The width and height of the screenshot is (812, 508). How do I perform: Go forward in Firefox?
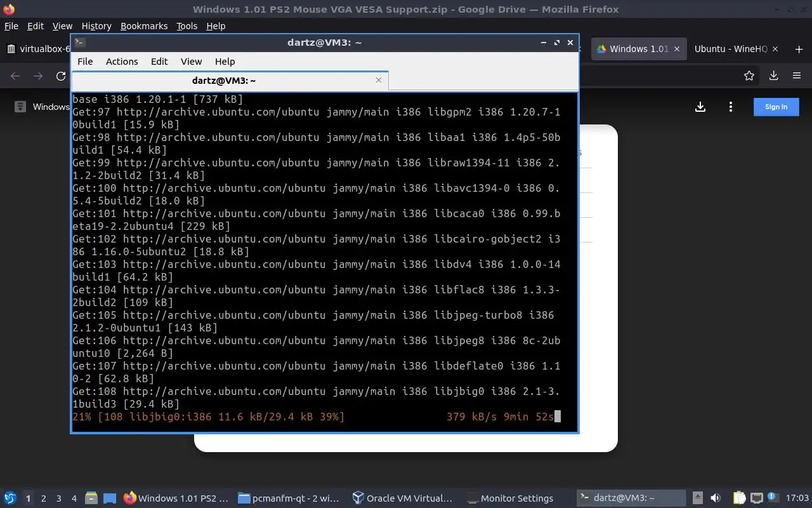pos(38,76)
